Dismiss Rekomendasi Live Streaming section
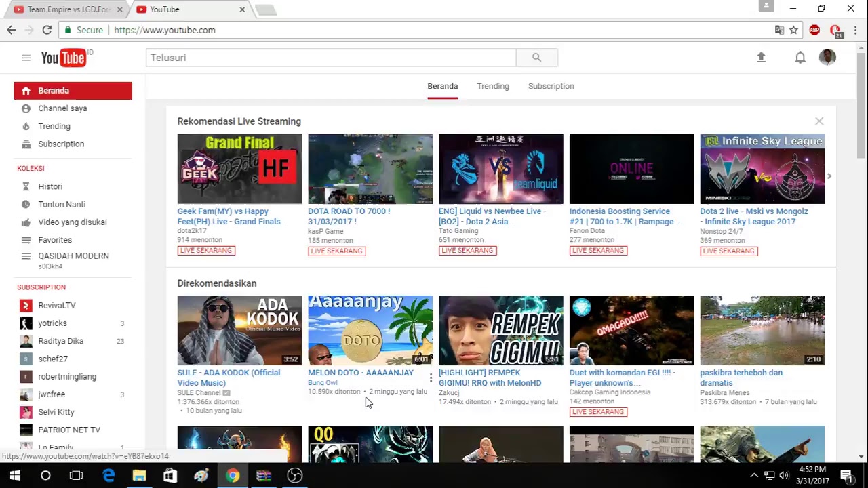This screenshot has height=488, width=868. (x=819, y=121)
